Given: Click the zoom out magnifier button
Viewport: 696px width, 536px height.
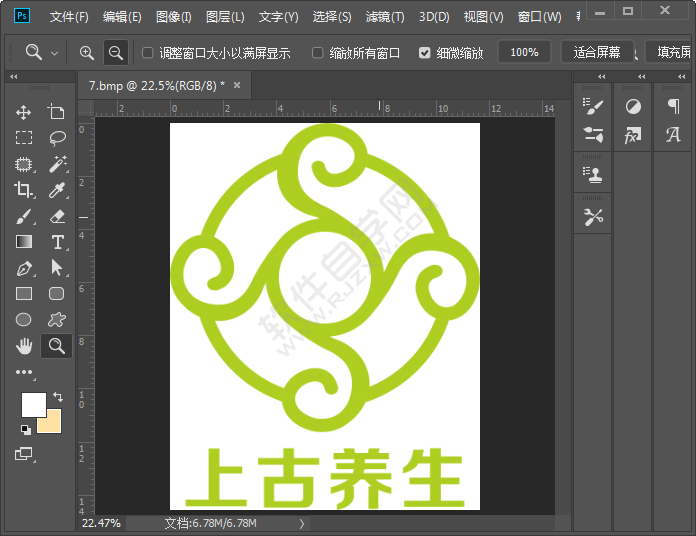Looking at the screenshot, I should 116,52.
